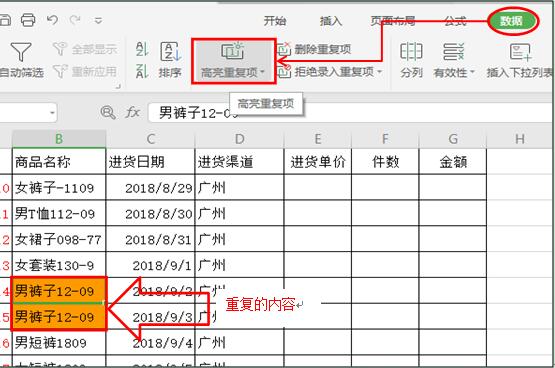Click the AutoFilter funnel icon
Viewport: 555px width, 368px height.
(21, 52)
